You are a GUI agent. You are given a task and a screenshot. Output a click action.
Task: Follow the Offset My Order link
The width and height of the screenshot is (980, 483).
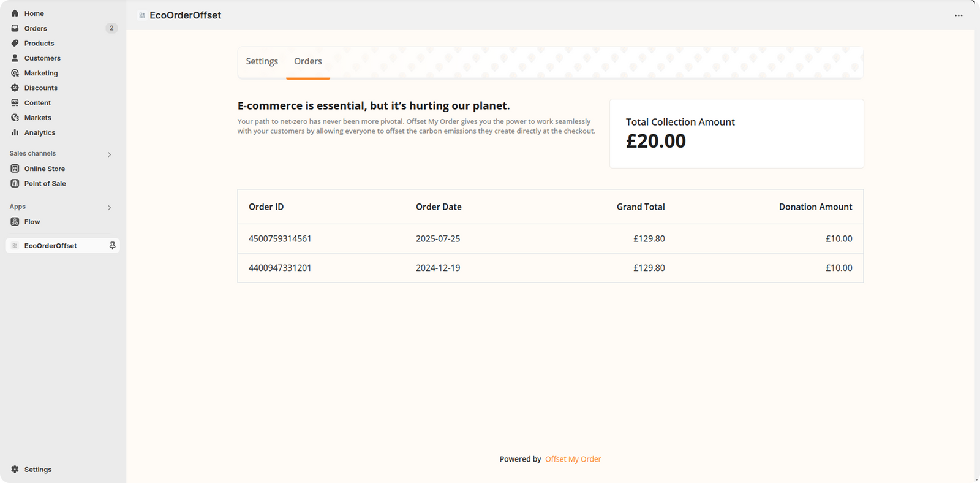[x=573, y=459]
